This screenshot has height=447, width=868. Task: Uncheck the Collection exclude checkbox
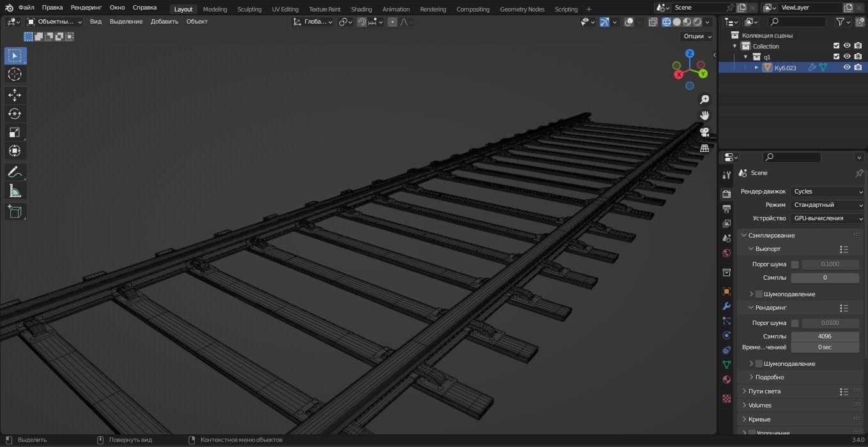tap(836, 46)
